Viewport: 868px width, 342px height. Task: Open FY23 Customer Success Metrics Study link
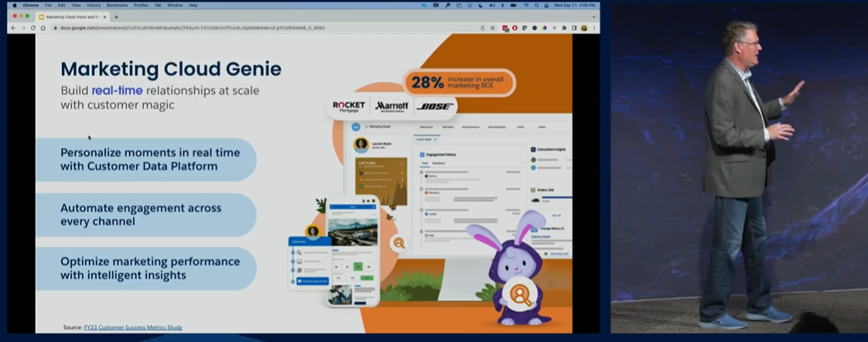(x=133, y=327)
